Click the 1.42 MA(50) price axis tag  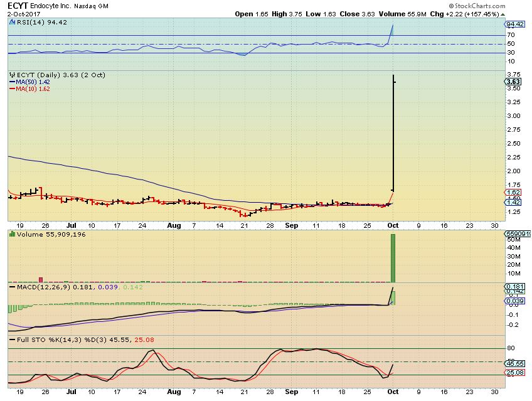click(x=513, y=202)
